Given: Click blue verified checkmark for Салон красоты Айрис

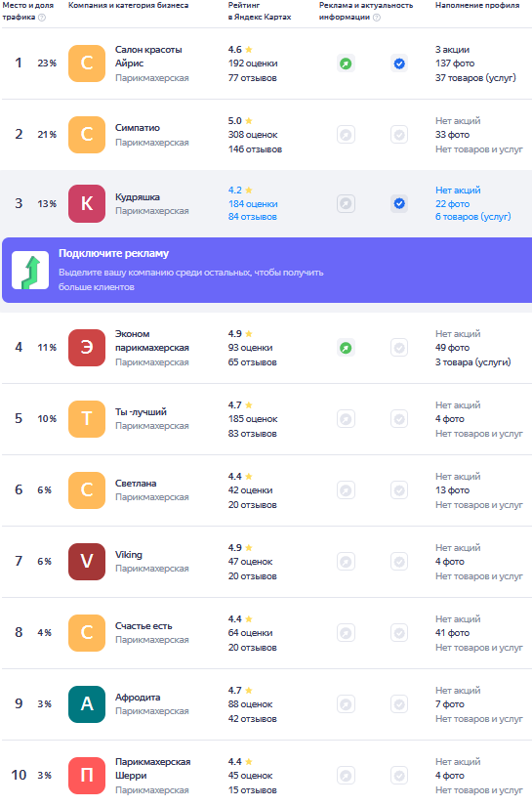Looking at the screenshot, I should point(399,64).
